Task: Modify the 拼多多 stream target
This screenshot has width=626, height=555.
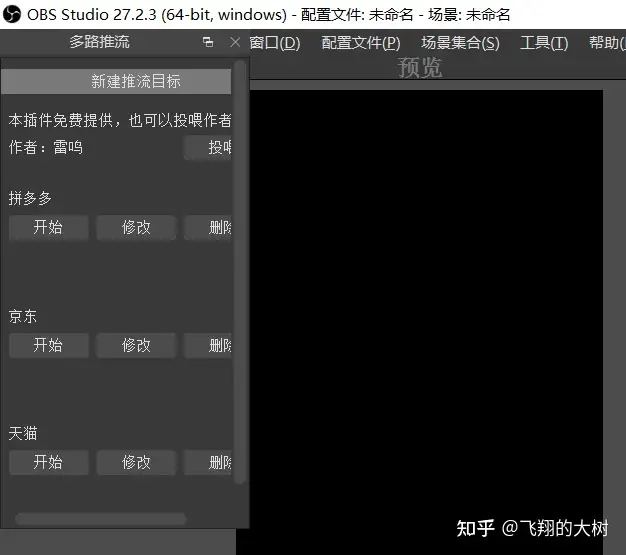Action: (136, 228)
